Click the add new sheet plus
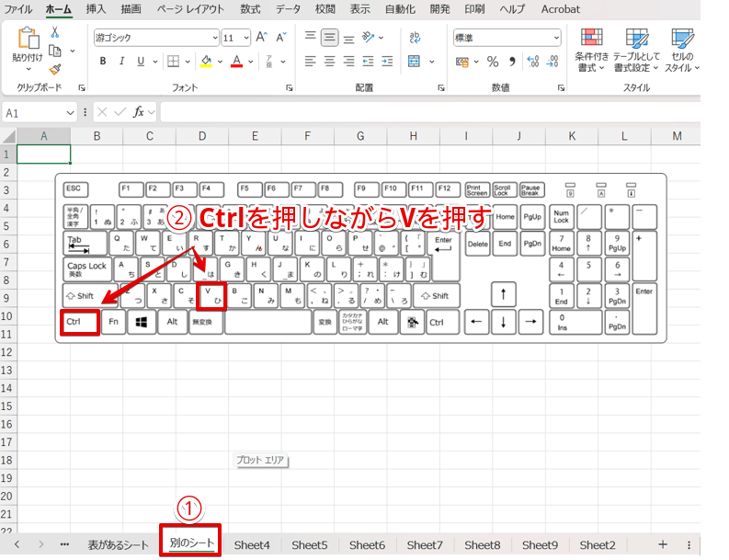The width and height of the screenshot is (729, 560). [663, 544]
